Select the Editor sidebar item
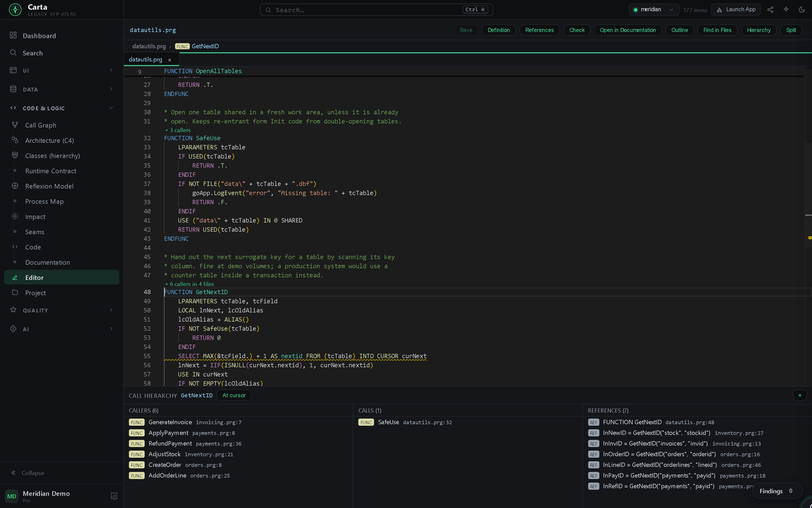 [62, 278]
